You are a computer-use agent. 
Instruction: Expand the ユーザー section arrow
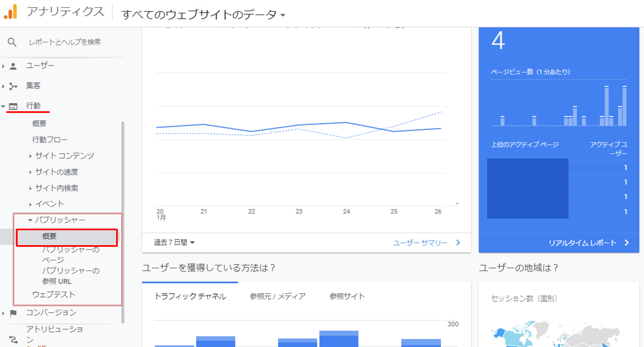[x=3, y=66]
